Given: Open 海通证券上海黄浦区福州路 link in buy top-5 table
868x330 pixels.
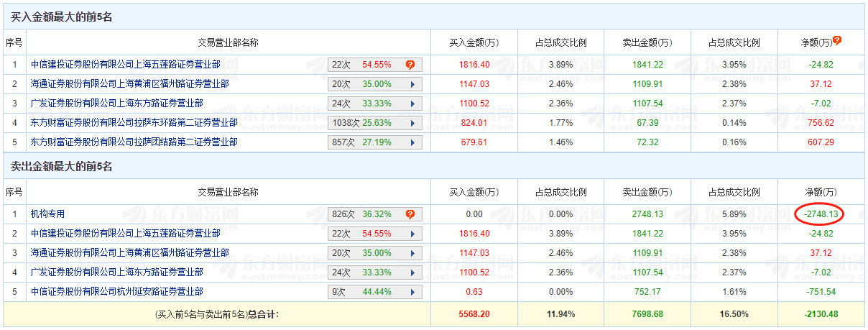Looking at the screenshot, I should pyautogui.click(x=130, y=84).
